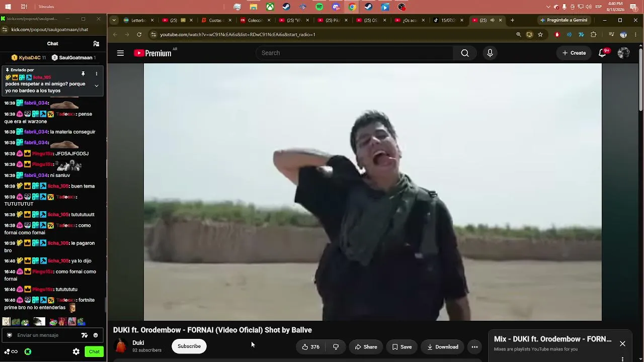
Task: Close the Mix playlist panel
Action: click(x=622, y=344)
